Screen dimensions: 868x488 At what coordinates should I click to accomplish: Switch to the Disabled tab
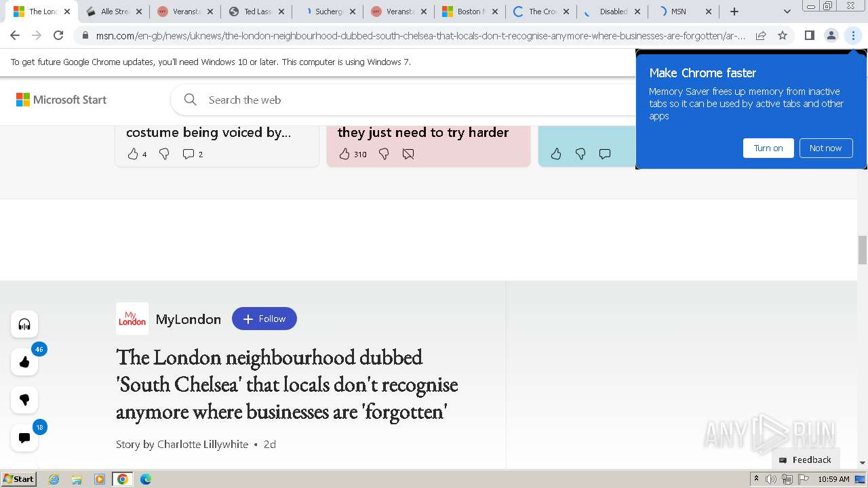click(612, 12)
